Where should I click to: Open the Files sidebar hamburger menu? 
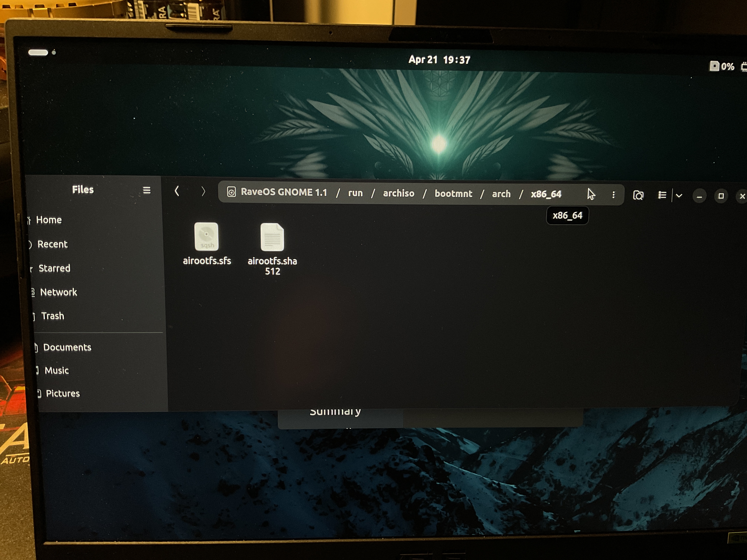click(x=147, y=190)
